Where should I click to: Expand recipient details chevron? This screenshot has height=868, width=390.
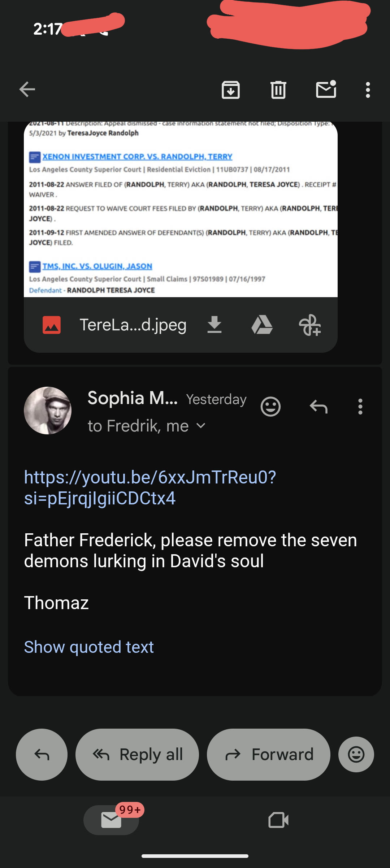point(201,426)
